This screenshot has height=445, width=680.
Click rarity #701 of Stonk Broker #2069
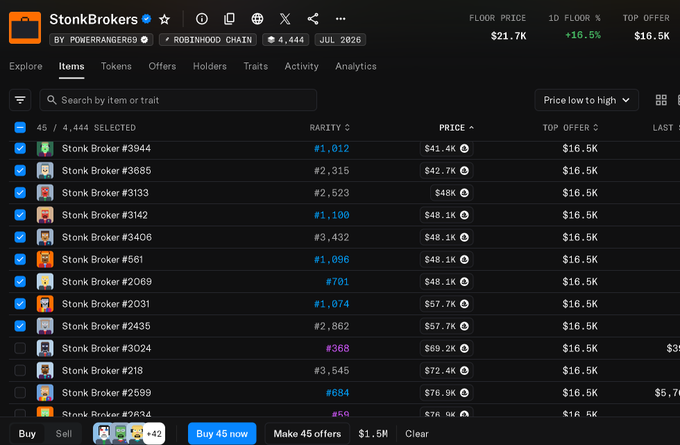(x=337, y=281)
